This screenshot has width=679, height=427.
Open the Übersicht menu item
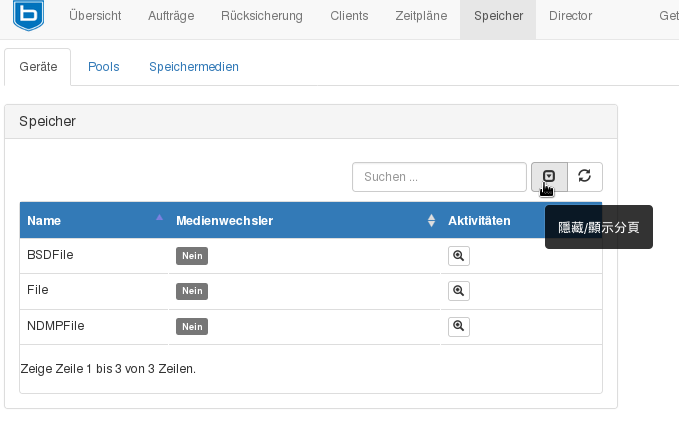click(95, 16)
